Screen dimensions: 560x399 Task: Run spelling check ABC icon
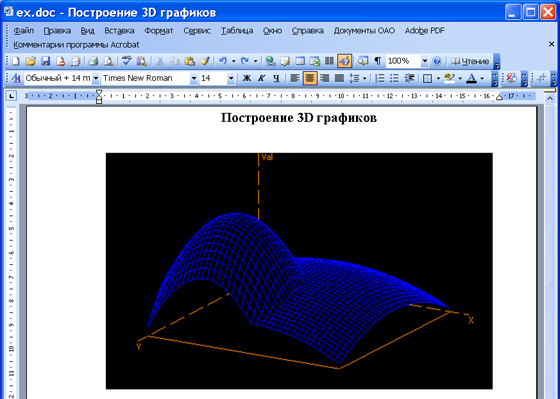[126, 61]
